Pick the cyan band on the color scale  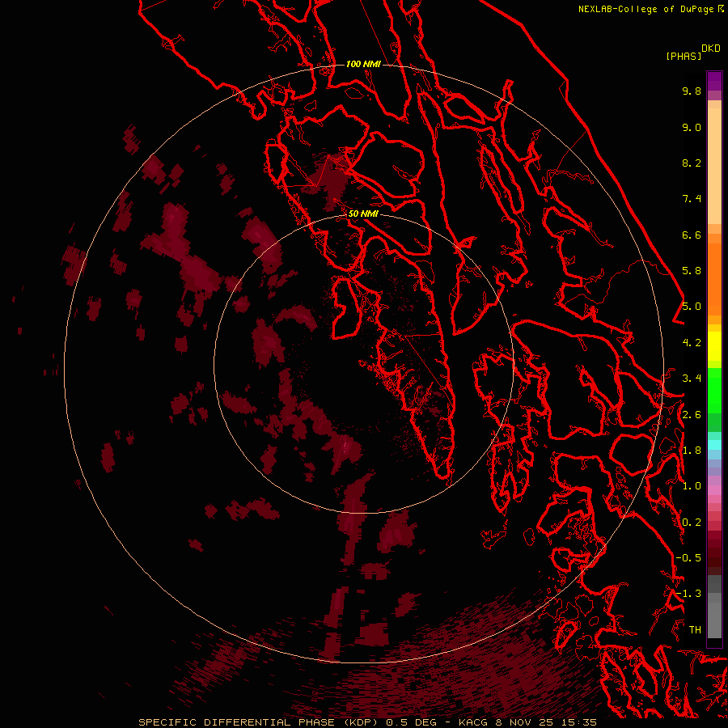pyautogui.click(x=714, y=445)
